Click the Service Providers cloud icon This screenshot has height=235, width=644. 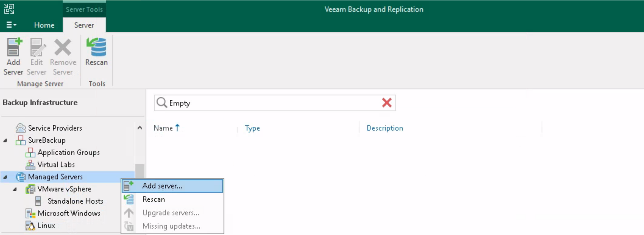point(20,128)
